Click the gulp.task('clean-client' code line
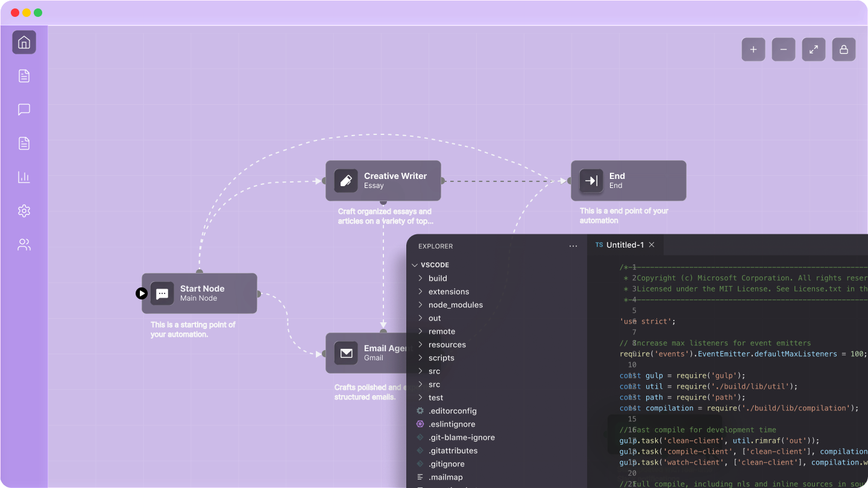 point(720,440)
